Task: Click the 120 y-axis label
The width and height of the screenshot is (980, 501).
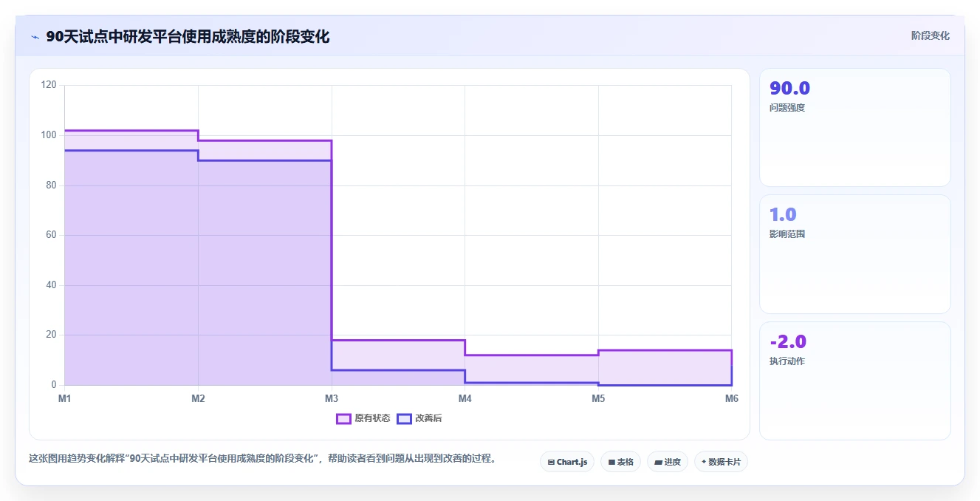Action: (49, 85)
